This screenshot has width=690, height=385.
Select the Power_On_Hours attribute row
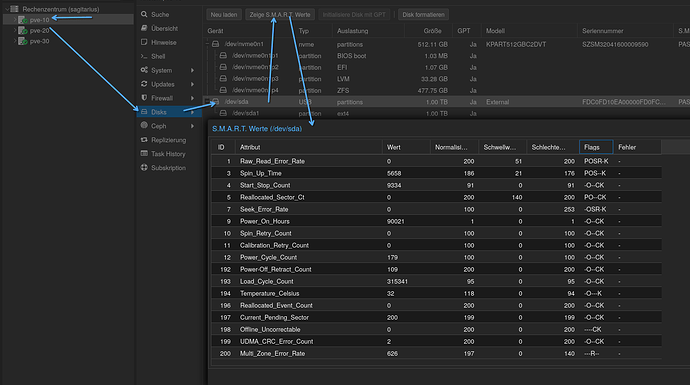436,221
